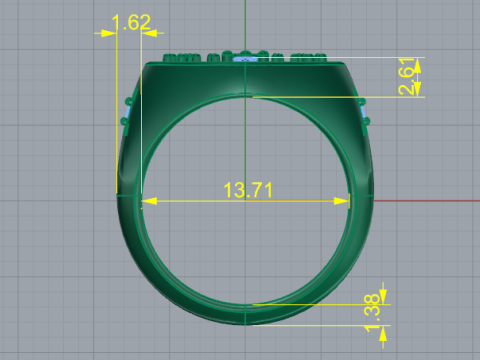
Task: Click the blue side stone on left shoulder
Action: click(x=127, y=112)
